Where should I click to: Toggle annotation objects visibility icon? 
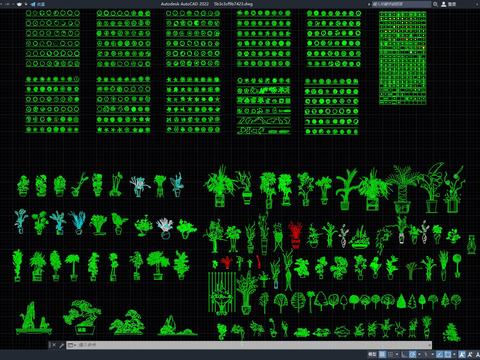(462, 354)
